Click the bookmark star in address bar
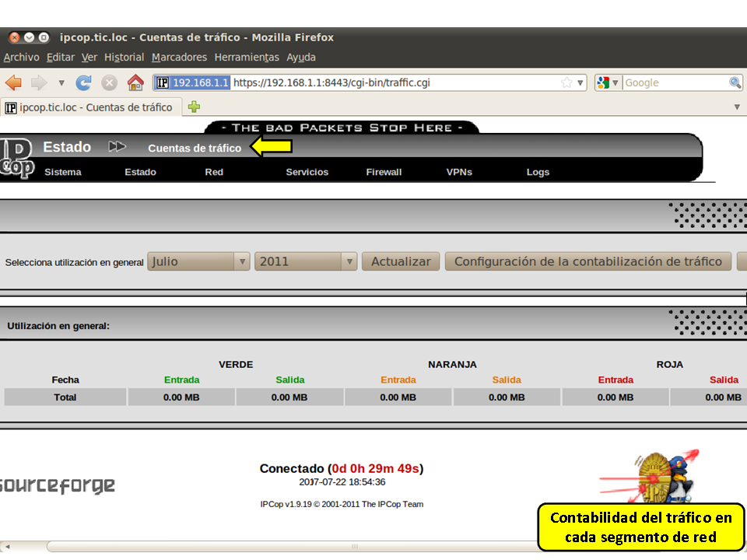 [566, 82]
